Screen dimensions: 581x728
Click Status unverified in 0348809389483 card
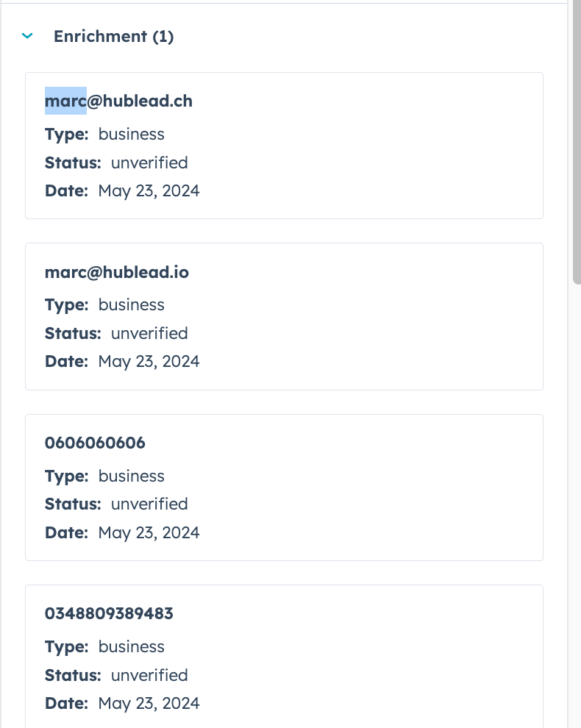116,675
